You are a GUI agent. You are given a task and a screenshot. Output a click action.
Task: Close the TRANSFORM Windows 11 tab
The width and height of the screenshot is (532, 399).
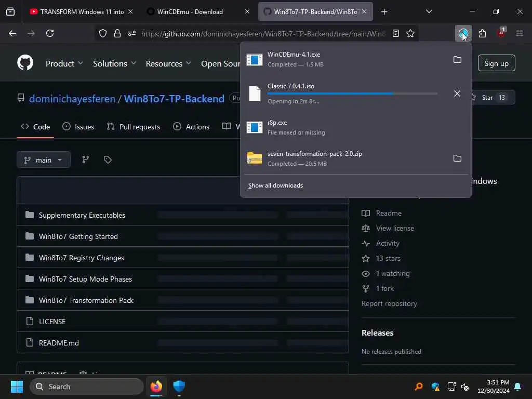(130, 11)
